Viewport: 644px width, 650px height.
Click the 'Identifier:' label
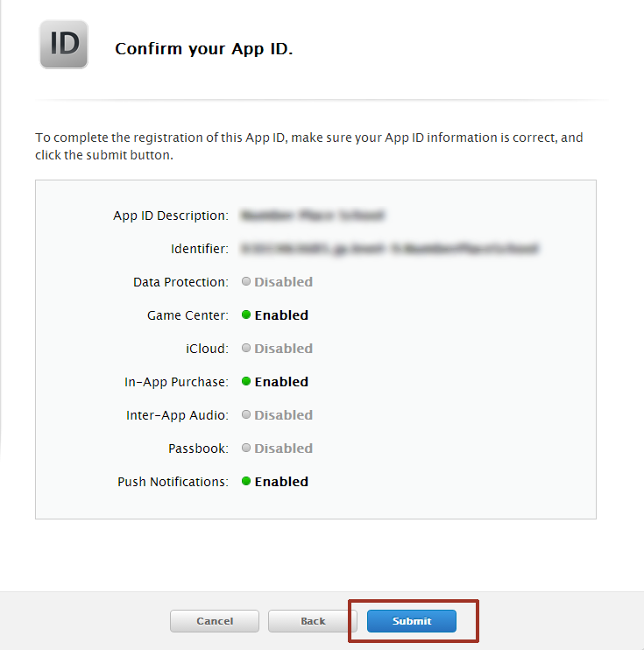tap(200, 249)
